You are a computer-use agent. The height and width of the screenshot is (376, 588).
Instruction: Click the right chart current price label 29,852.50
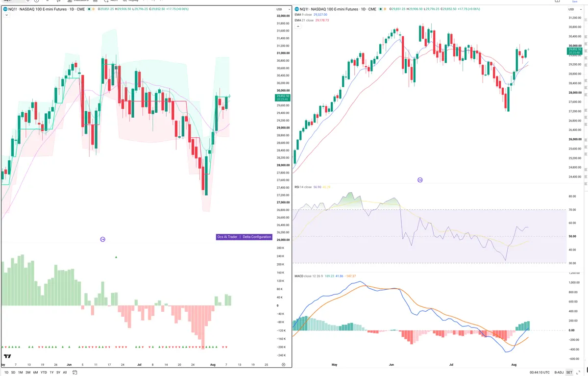(x=575, y=50)
